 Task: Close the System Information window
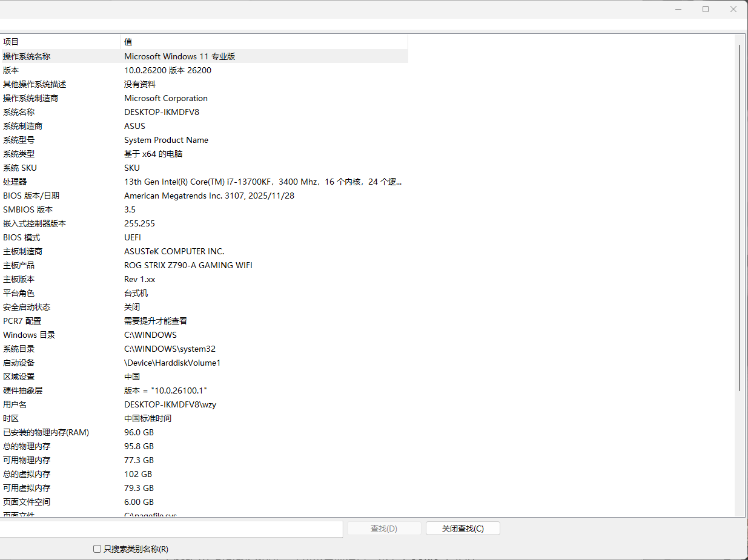(733, 9)
